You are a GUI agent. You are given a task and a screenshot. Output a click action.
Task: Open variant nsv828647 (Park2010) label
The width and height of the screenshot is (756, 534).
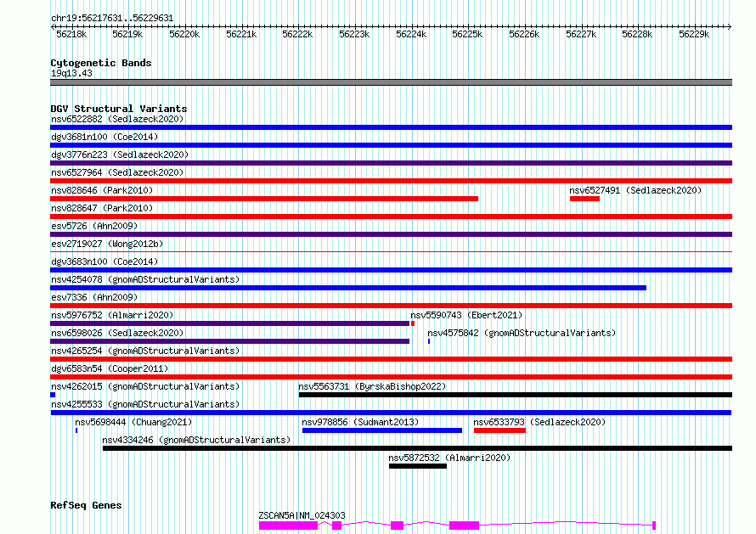click(x=102, y=208)
